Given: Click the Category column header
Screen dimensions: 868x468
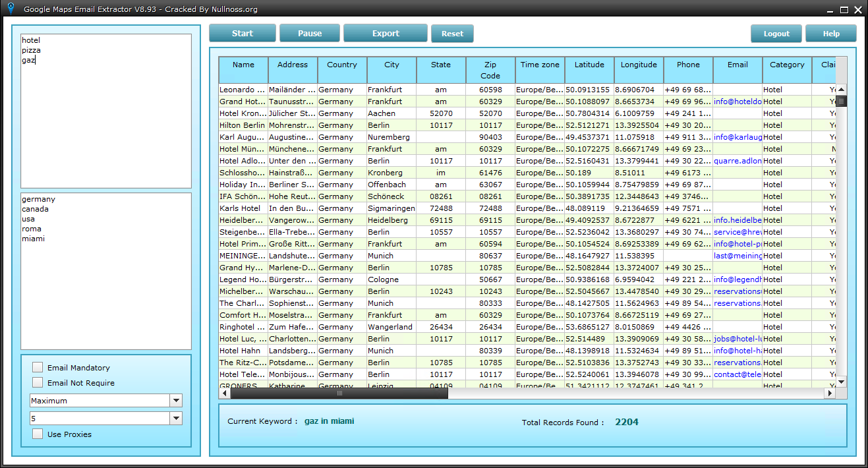Looking at the screenshot, I should click(787, 70).
